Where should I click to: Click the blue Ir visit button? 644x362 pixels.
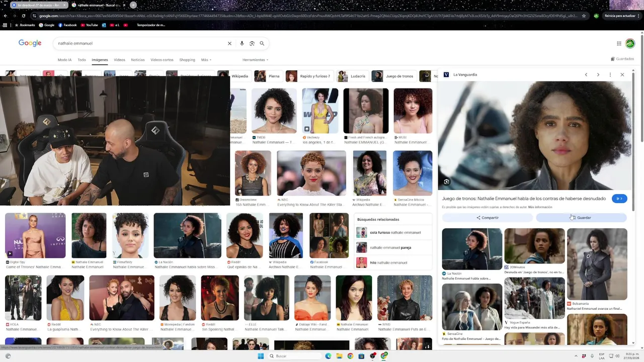pyautogui.click(x=619, y=199)
